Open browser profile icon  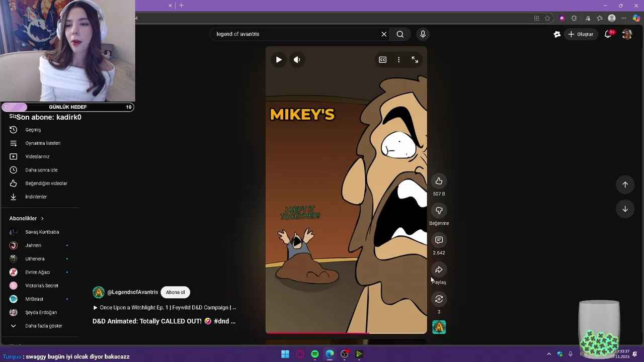pyautogui.click(x=612, y=18)
